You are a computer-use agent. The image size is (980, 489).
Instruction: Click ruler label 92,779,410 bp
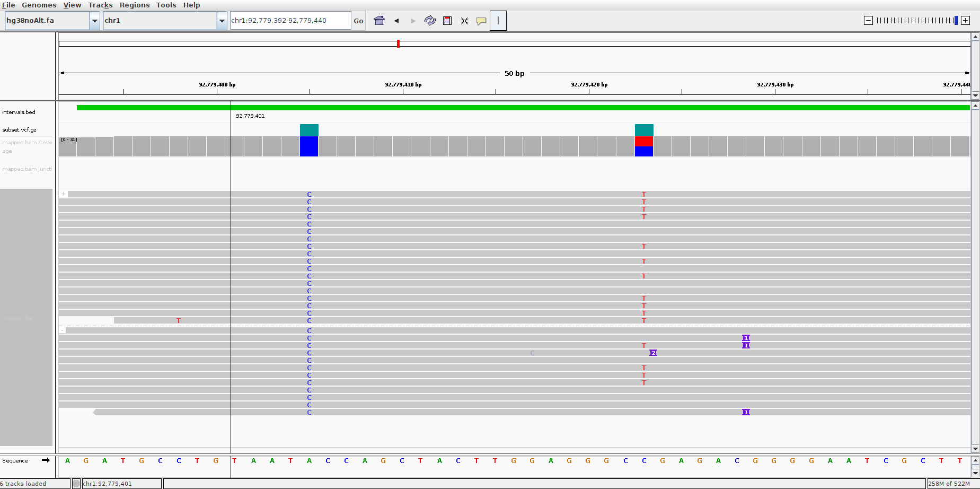(403, 84)
